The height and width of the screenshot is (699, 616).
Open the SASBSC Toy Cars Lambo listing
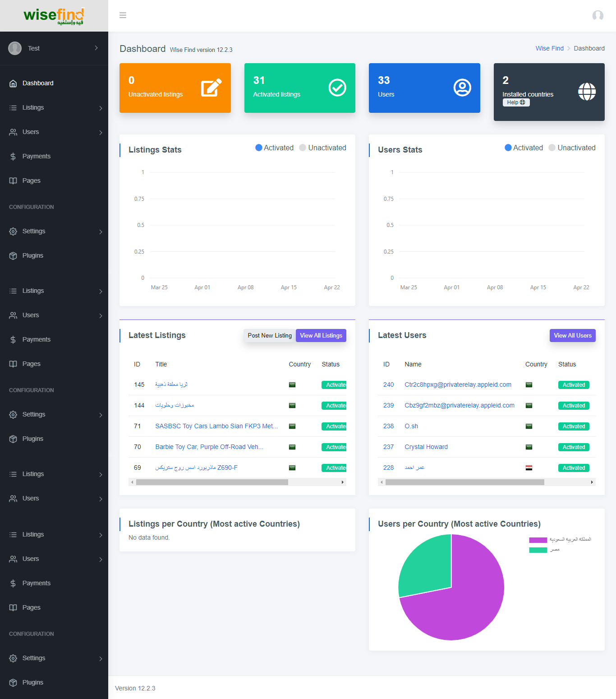(216, 426)
